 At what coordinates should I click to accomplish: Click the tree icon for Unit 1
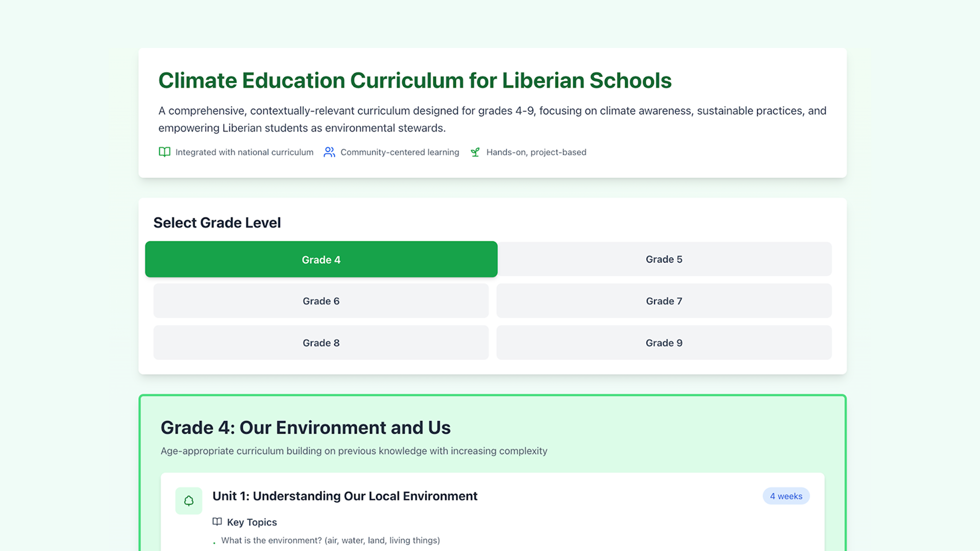pyautogui.click(x=189, y=501)
